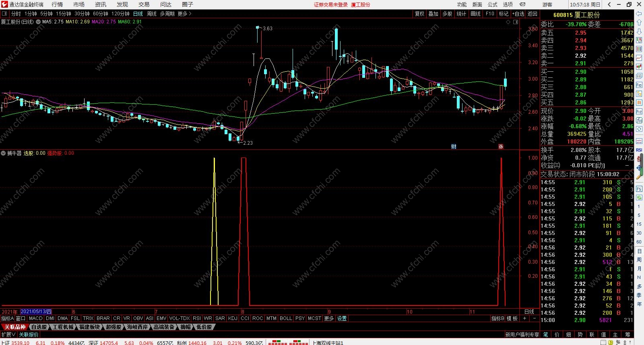Click the zoom out − button

(x=535, y=318)
